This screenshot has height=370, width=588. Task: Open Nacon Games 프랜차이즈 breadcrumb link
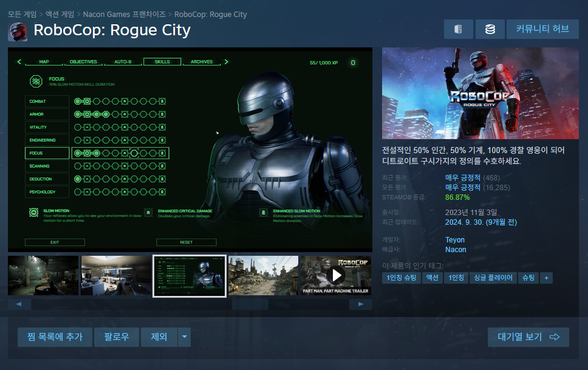point(125,14)
